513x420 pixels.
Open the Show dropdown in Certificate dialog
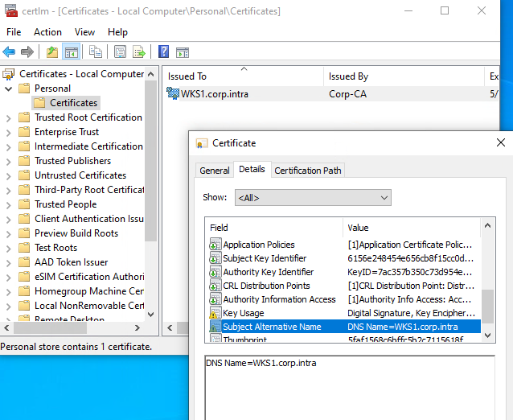[x=312, y=197]
